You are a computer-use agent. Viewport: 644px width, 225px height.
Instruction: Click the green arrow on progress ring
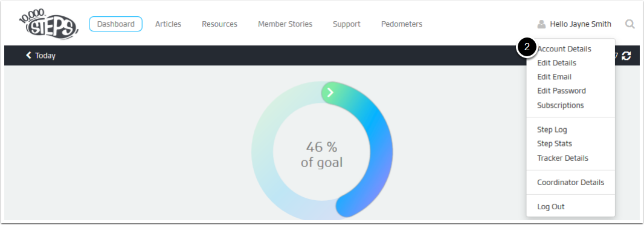pos(330,93)
